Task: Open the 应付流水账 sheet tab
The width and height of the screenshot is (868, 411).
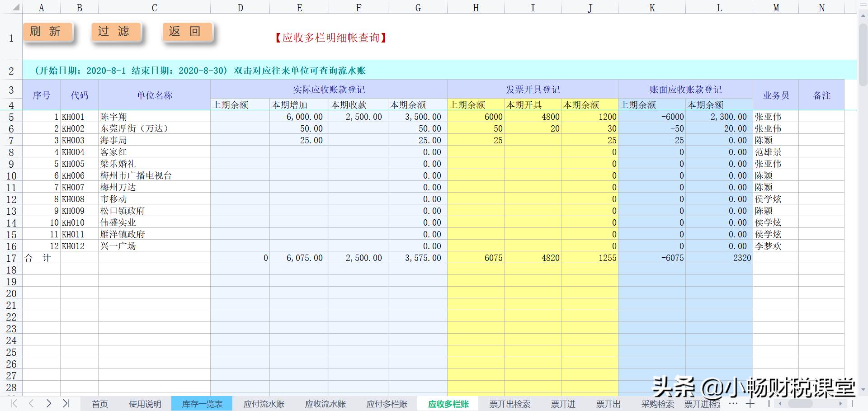Action: pyautogui.click(x=264, y=404)
